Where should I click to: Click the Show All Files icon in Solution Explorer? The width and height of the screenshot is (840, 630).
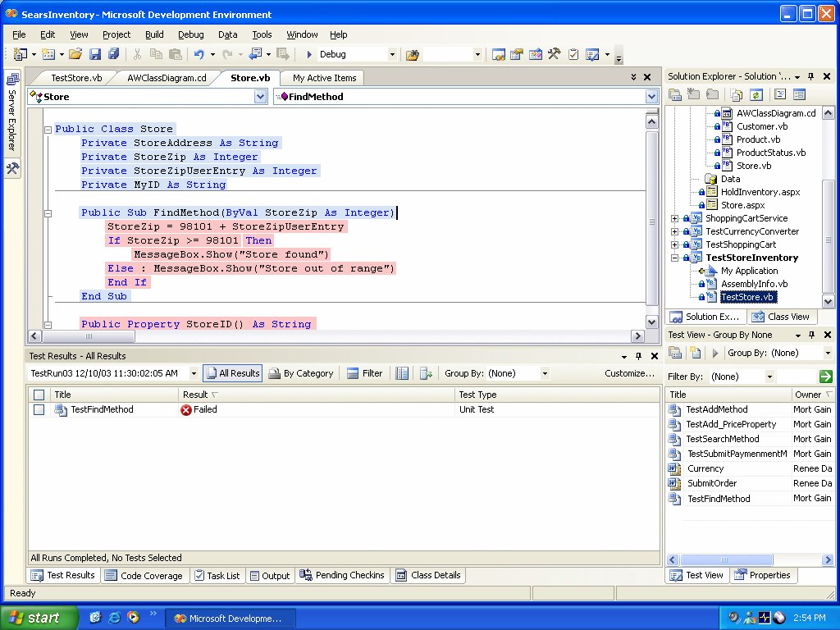[x=737, y=95]
